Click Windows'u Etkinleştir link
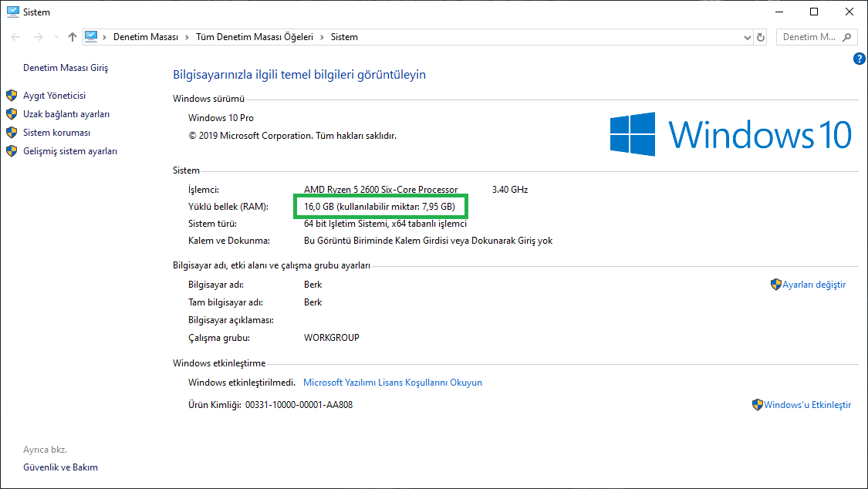The image size is (868, 489). click(808, 405)
